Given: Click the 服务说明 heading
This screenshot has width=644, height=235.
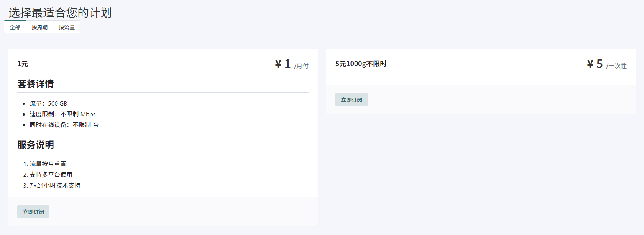Looking at the screenshot, I should (36, 145).
